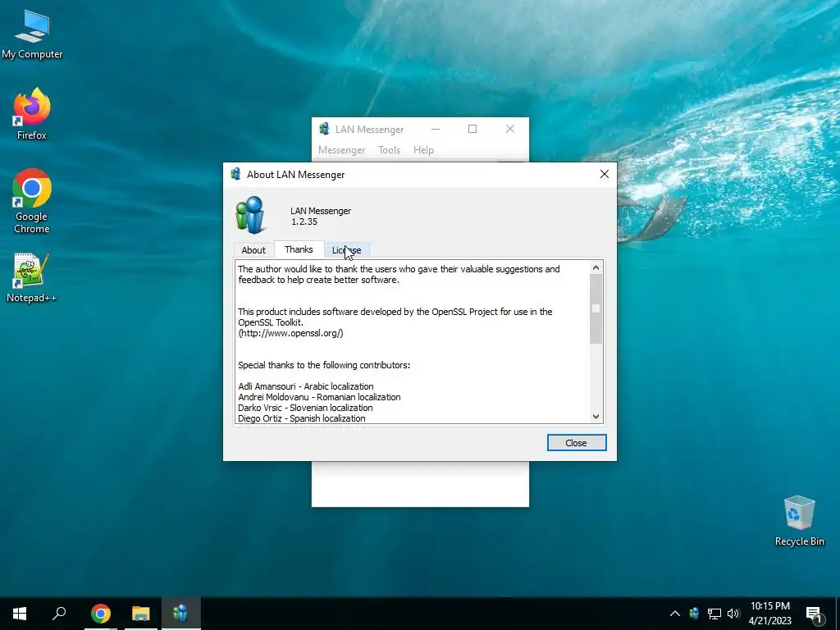Close the LAN Messenger main window
Image resolution: width=840 pixels, height=630 pixels.
click(x=510, y=129)
